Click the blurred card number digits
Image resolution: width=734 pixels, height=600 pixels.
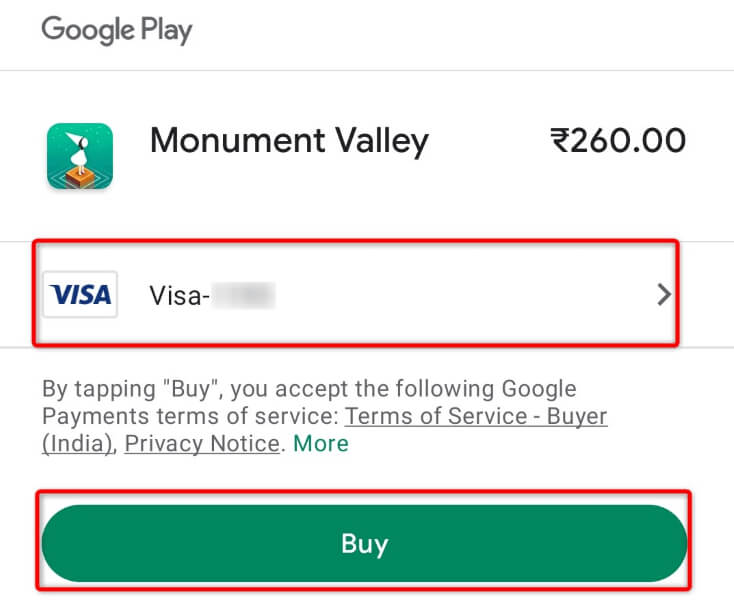(x=241, y=295)
